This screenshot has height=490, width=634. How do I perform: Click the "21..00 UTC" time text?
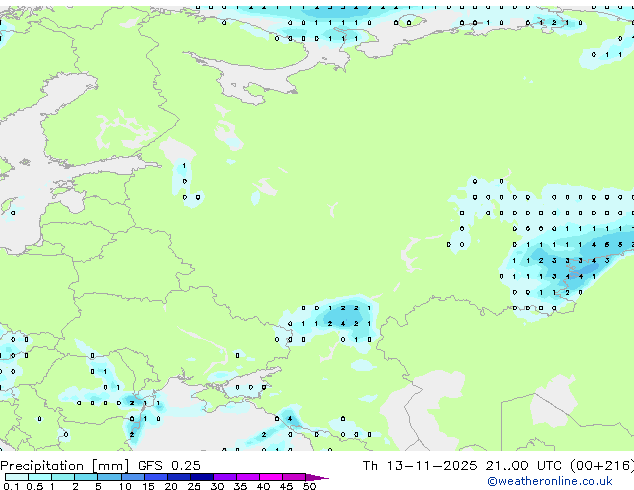coord(524,466)
